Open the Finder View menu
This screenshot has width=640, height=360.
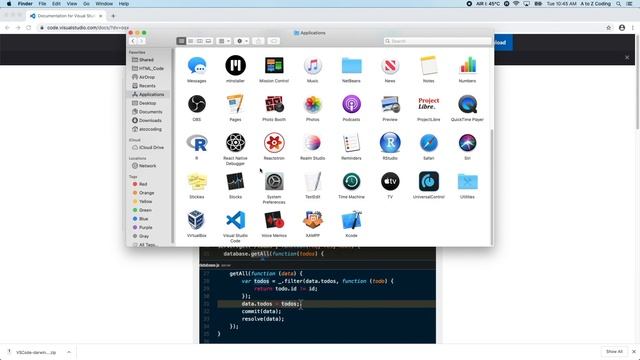point(72,4)
